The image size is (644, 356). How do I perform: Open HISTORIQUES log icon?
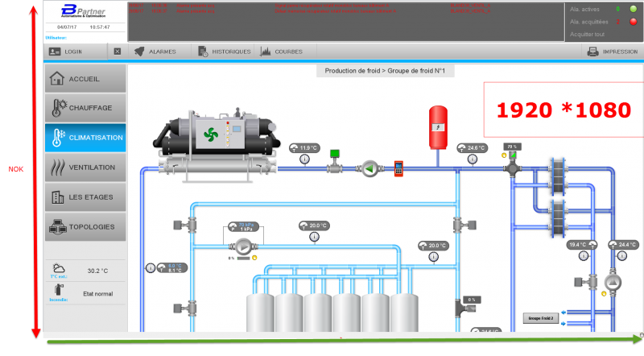tap(203, 52)
